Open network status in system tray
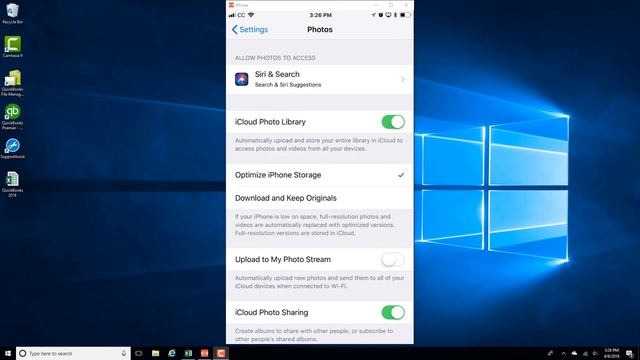The width and height of the screenshot is (640, 360). click(585, 353)
